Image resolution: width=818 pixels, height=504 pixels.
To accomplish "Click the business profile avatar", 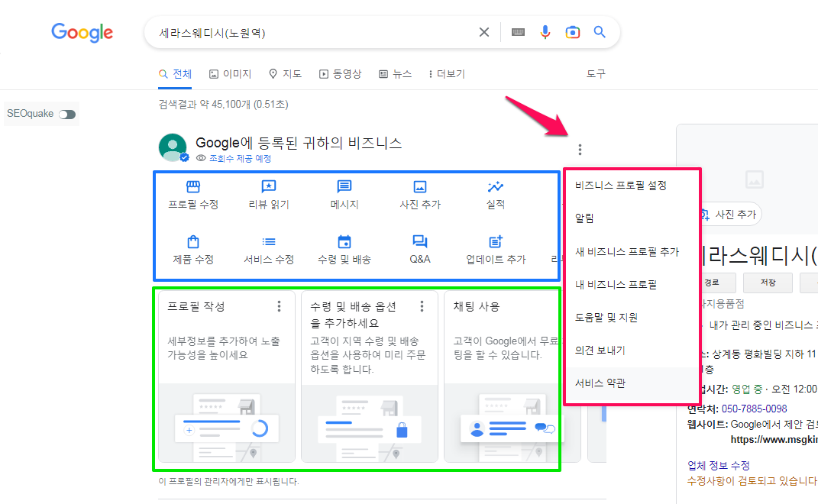I will tap(173, 147).
